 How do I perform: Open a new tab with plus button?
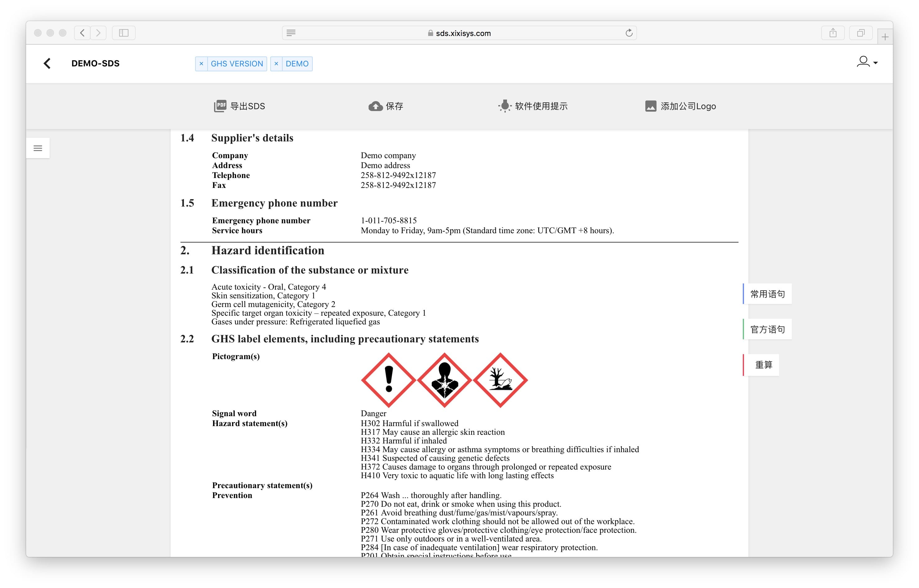[x=885, y=37]
